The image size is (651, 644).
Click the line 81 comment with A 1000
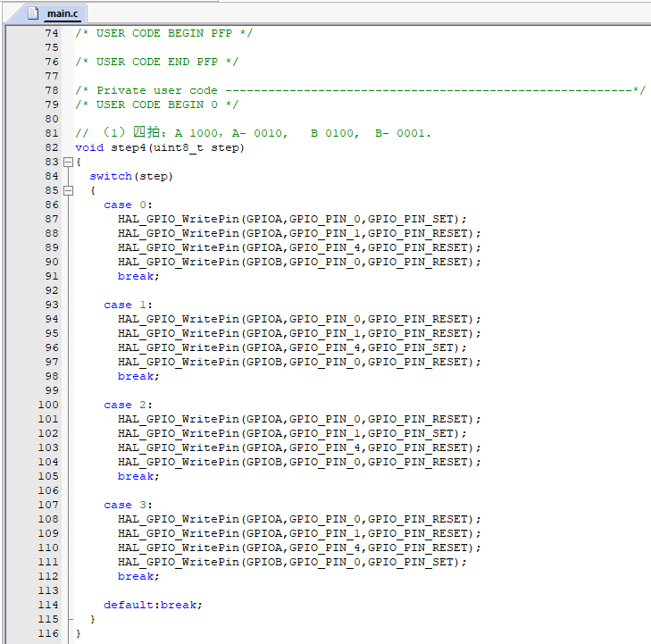(253, 133)
